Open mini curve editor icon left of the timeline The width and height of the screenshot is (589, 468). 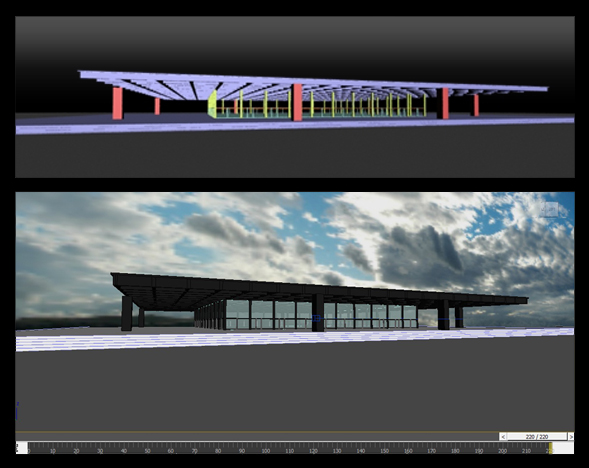(17, 448)
